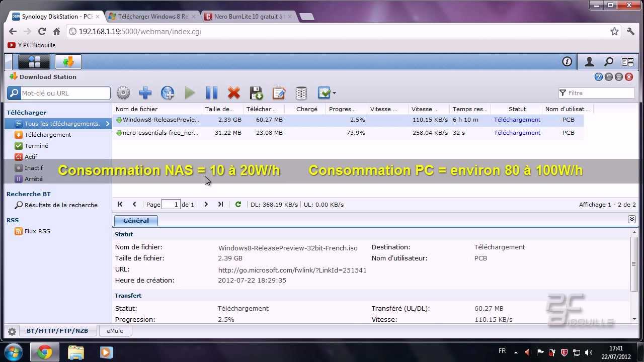Click the floppy disk download icon
The image size is (644, 362).
click(x=256, y=93)
